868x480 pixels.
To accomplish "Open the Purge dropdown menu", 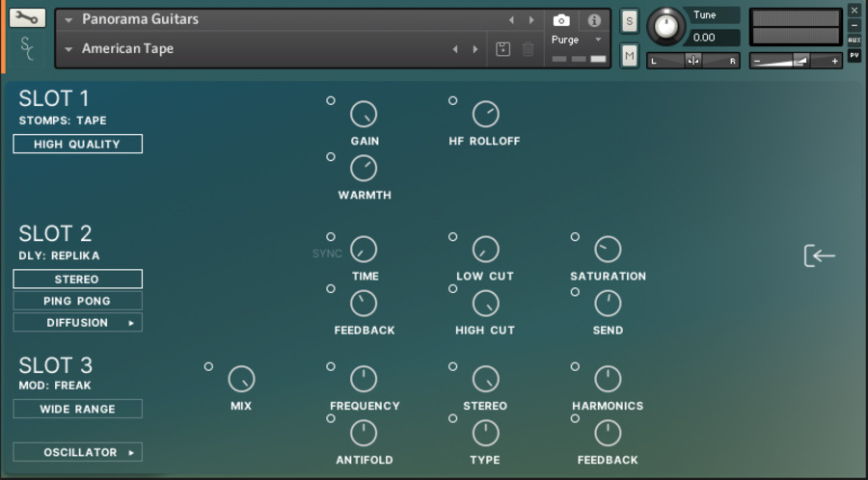I will click(x=576, y=40).
